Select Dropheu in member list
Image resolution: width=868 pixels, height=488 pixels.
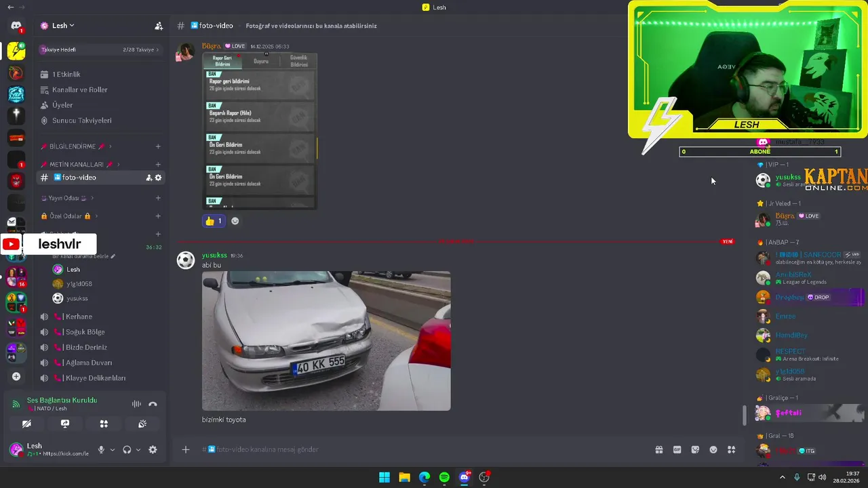[x=810, y=298]
